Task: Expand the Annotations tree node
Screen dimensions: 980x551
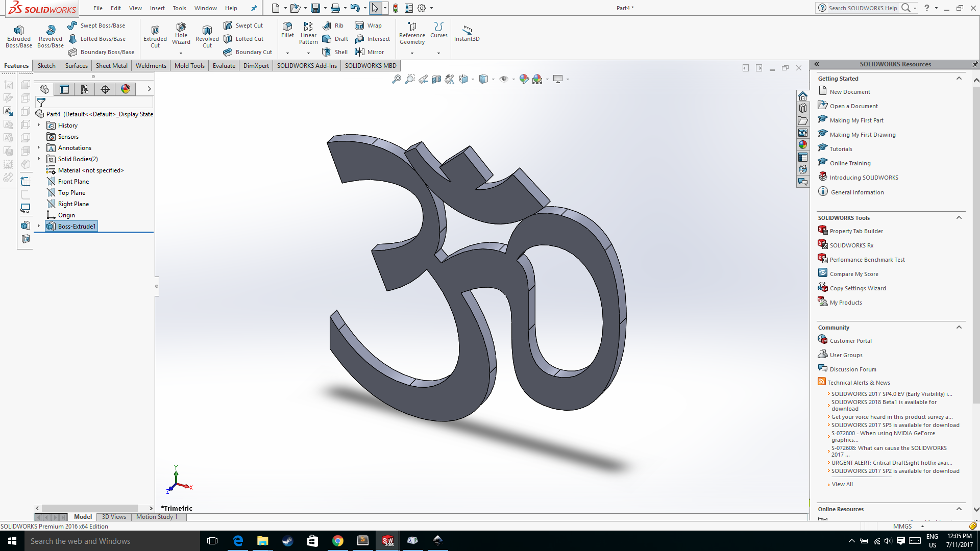Action: (x=39, y=147)
